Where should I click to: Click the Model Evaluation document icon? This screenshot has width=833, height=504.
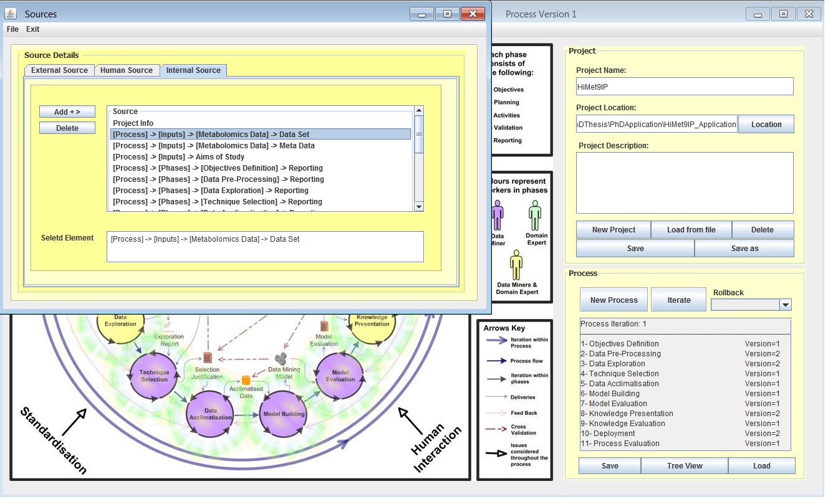coord(324,326)
